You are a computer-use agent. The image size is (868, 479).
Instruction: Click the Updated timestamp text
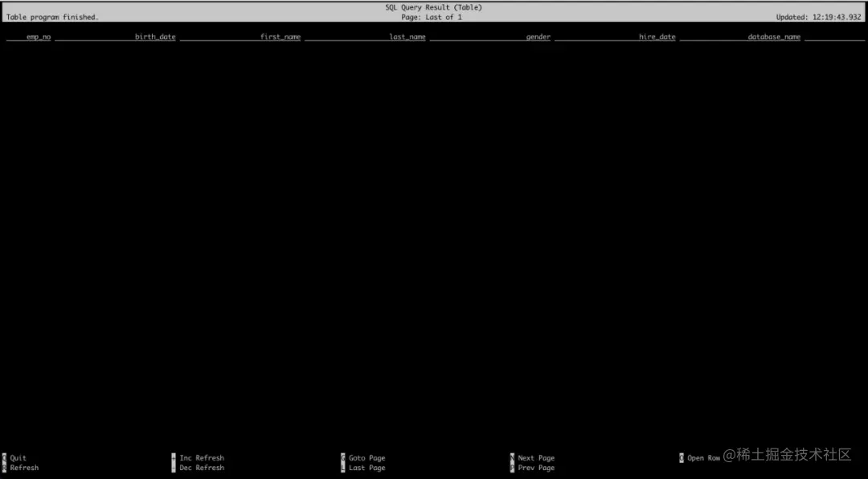tap(818, 17)
